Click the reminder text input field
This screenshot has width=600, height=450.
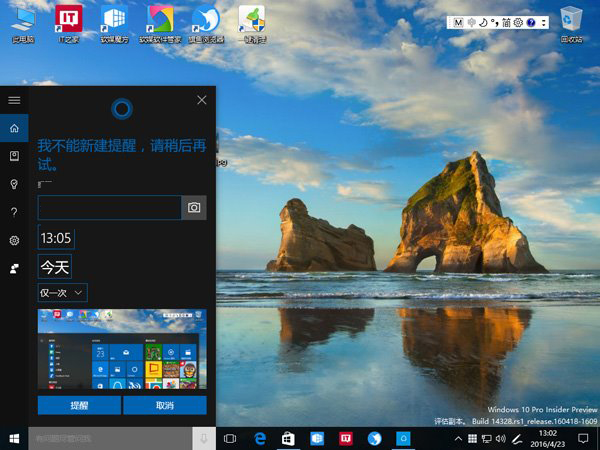tap(109, 207)
